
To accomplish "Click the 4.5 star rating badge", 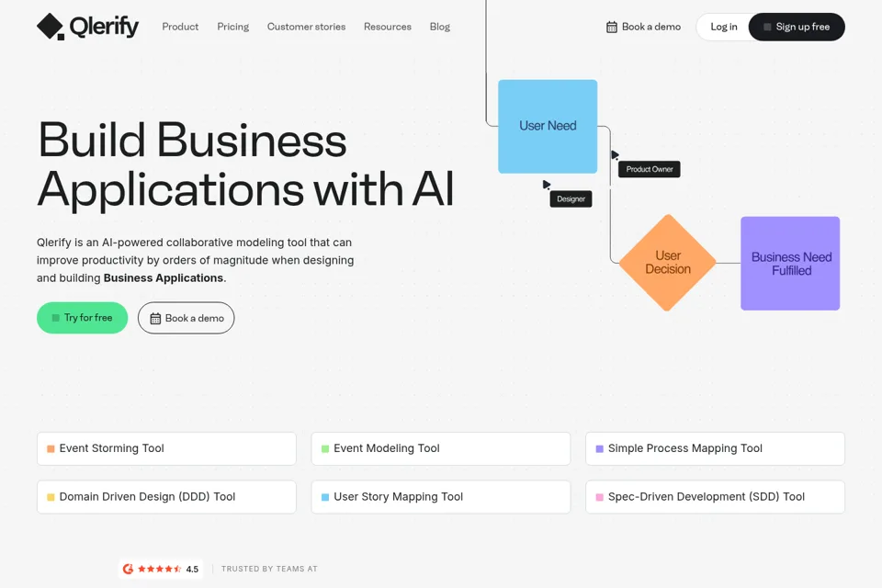I will point(161,569).
